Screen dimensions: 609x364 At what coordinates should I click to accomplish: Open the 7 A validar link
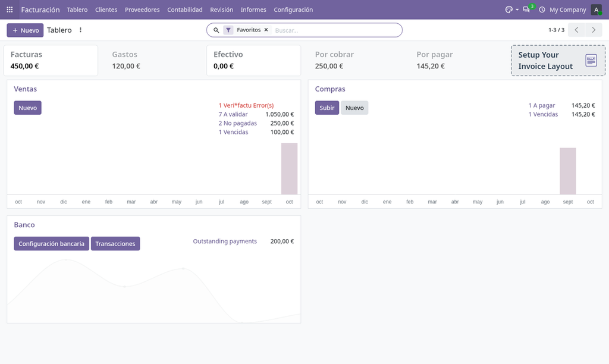[233, 114]
